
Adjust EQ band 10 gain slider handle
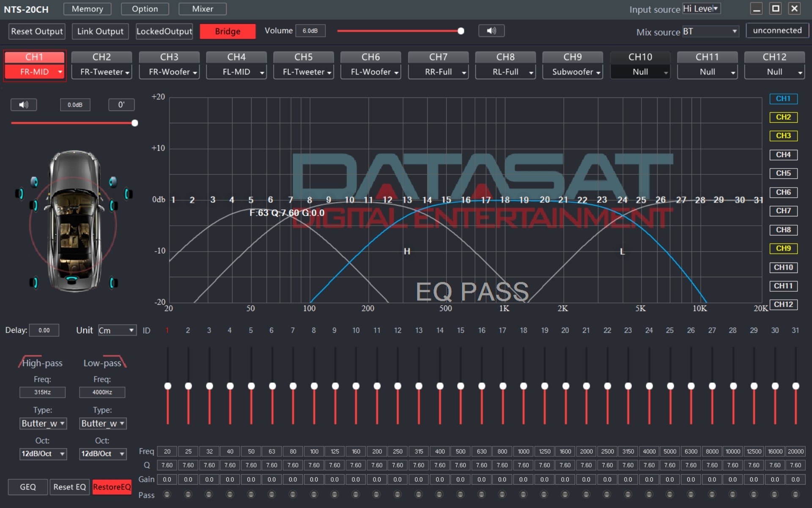356,386
